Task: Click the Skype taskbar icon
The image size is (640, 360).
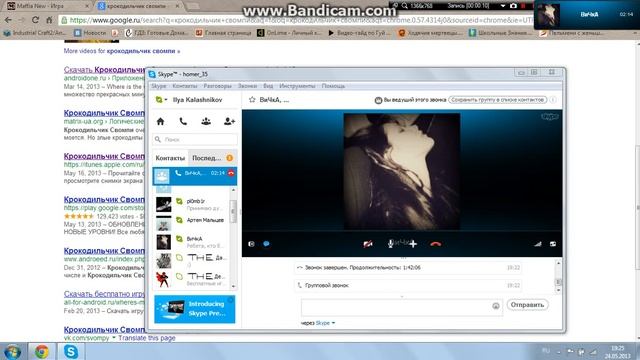Action: 71,351
